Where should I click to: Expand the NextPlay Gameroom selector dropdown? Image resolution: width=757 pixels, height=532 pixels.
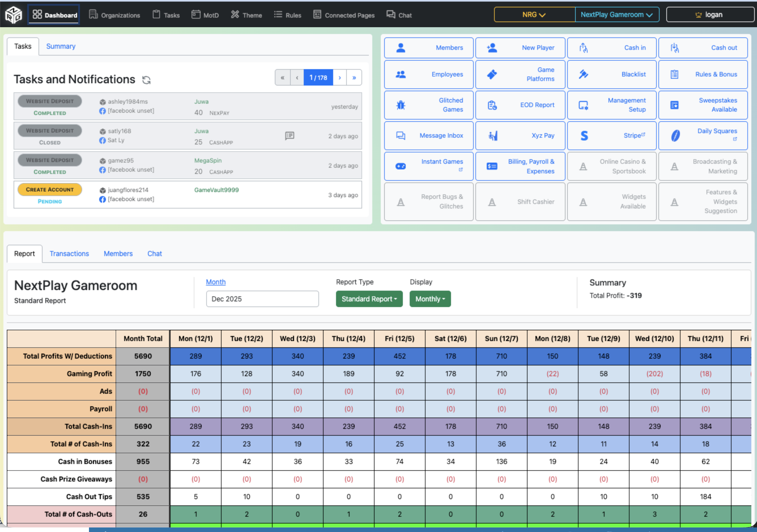616,14
